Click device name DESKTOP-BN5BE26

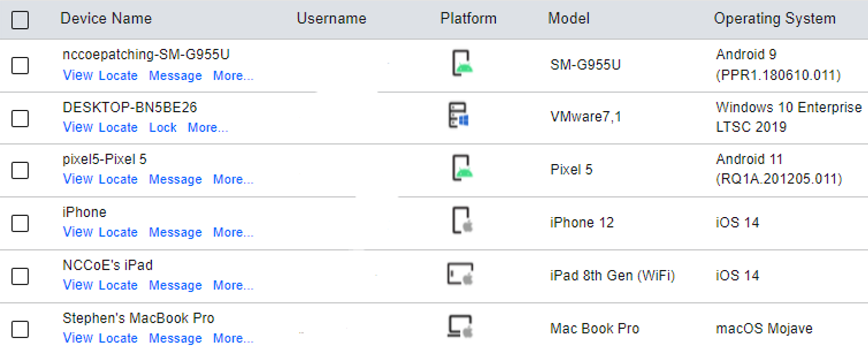click(130, 107)
